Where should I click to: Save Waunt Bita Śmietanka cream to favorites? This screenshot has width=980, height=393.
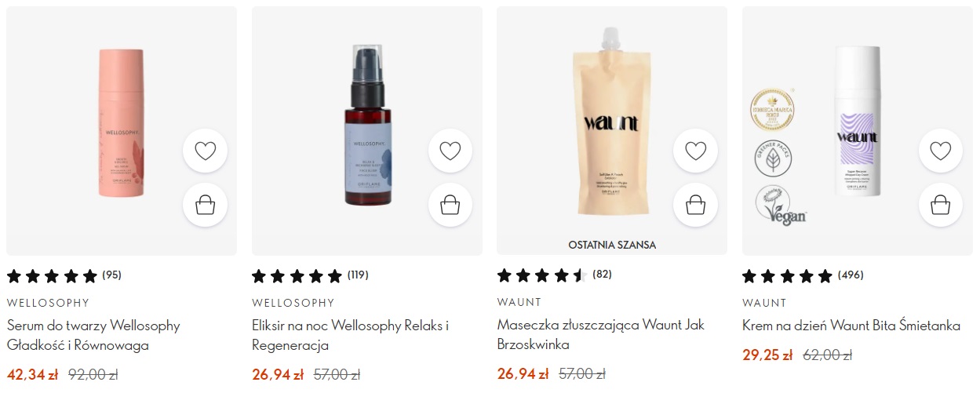941,151
